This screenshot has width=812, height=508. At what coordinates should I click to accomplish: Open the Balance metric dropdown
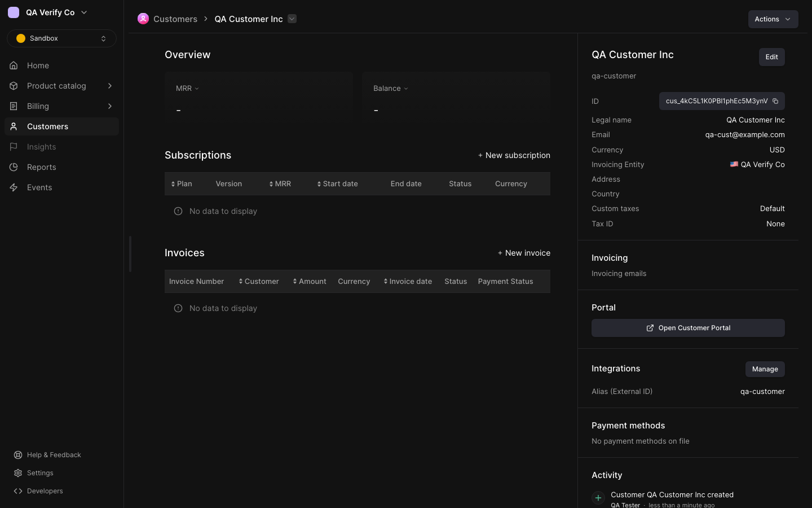point(391,89)
